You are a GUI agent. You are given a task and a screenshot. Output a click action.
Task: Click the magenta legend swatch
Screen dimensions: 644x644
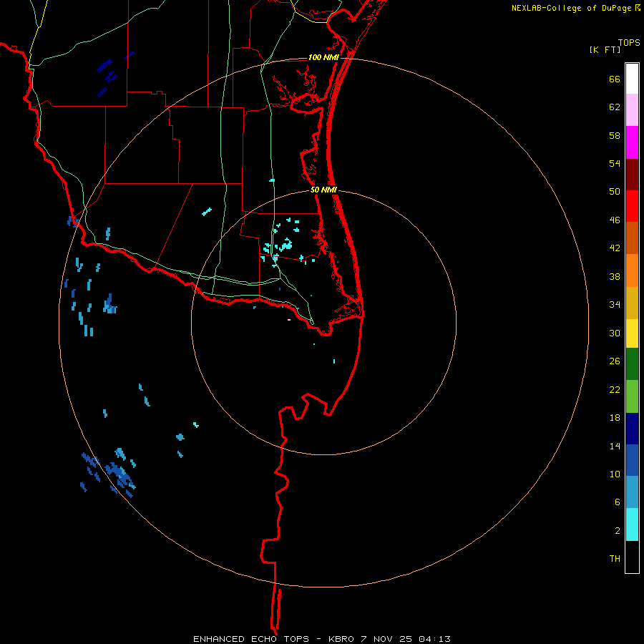(x=632, y=142)
